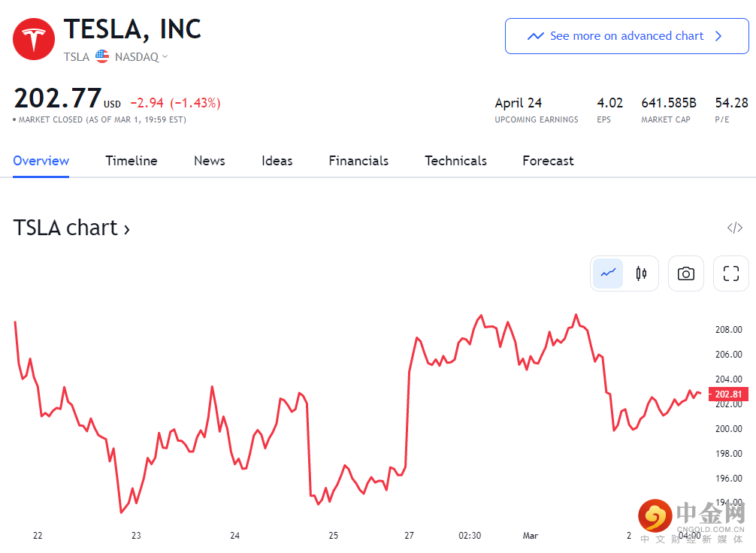Image resolution: width=756 pixels, height=553 pixels.
Task: Click See more on advanced chart
Action: [x=627, y=36]
